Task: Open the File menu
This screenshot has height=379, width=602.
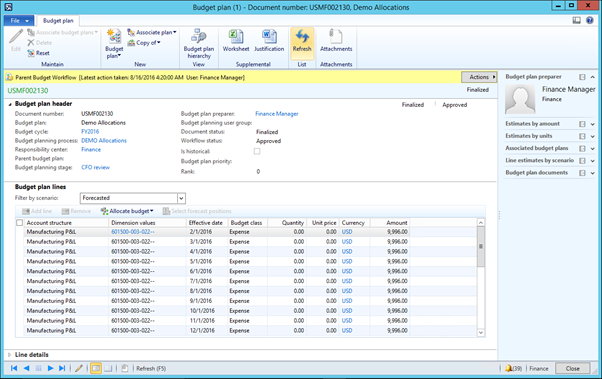Action: coord(19,21)
